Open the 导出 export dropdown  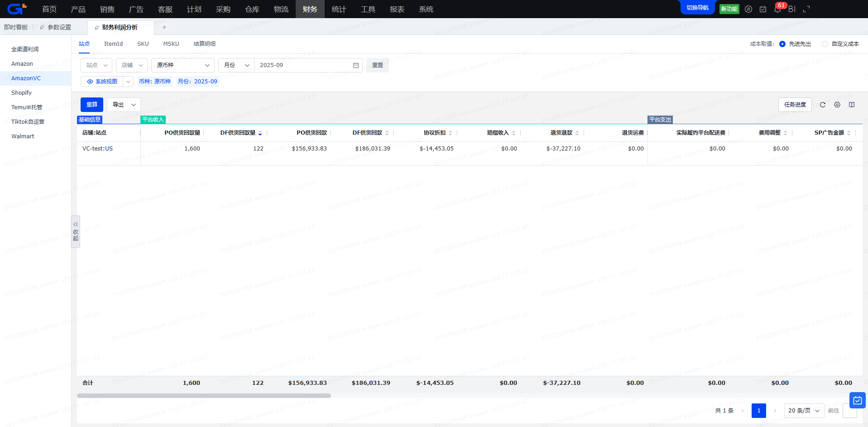[x=124, y=105]
